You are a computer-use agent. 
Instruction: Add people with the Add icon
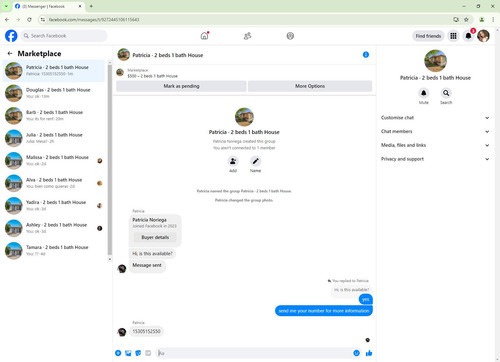233,161
